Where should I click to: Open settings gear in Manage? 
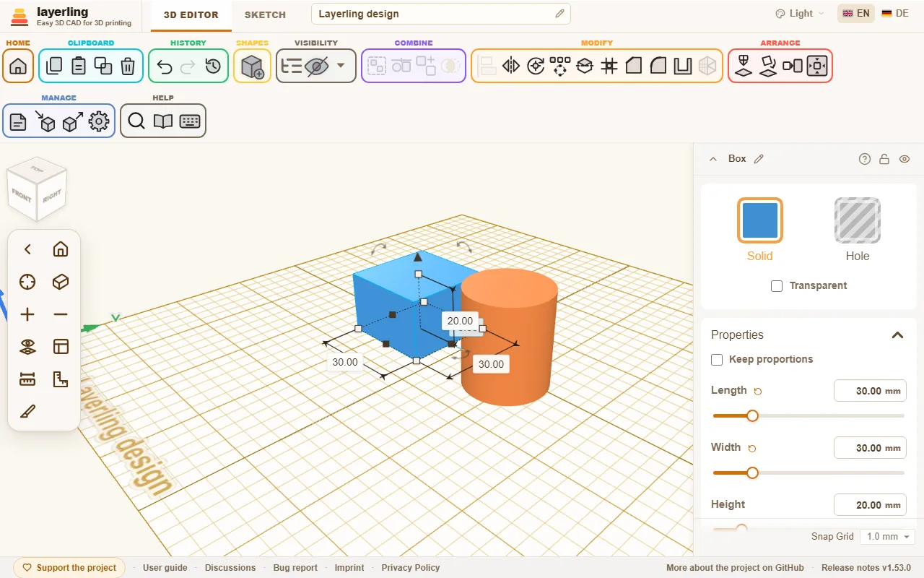click(99, 122)
